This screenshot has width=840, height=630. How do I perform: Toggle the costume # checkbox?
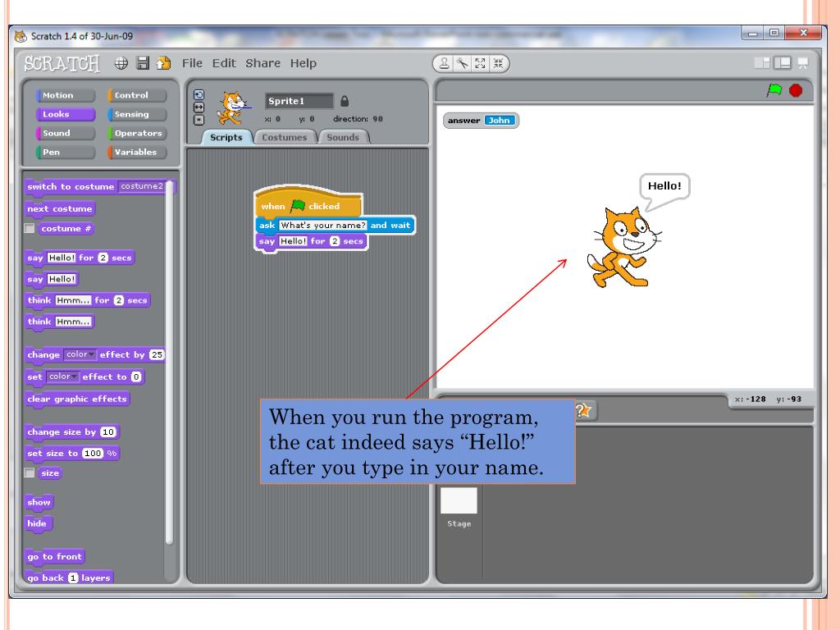coord(30,228)
